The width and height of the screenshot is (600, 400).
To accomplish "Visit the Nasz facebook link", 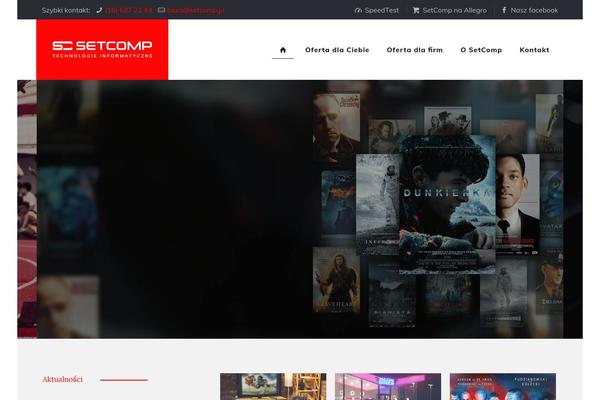I will coord(534,10).
